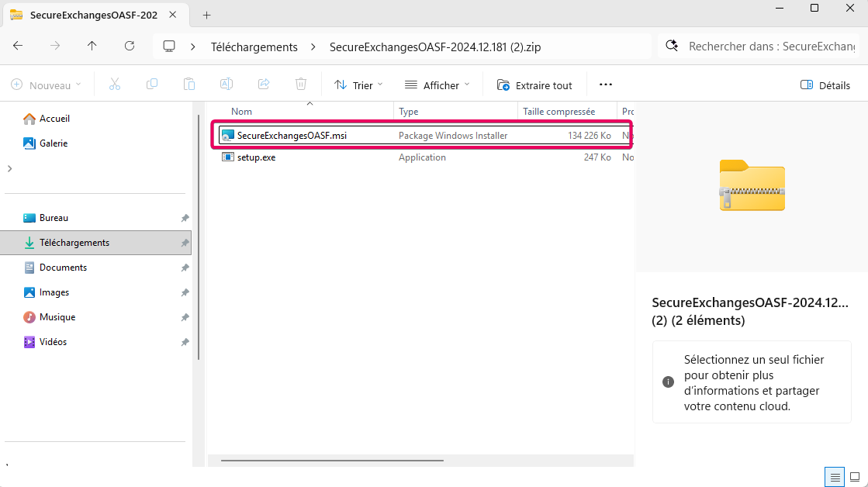Click the Rename icon in toolbar

point(227,85)
